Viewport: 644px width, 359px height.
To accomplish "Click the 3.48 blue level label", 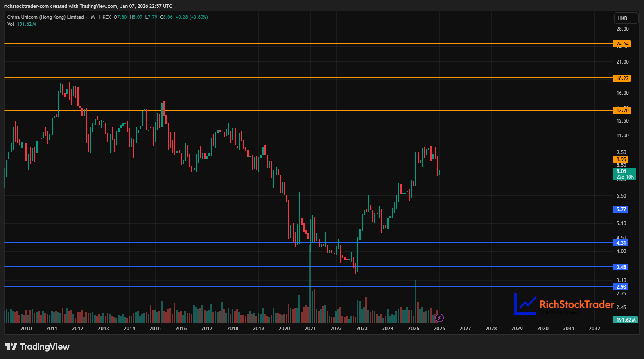I will tap(621, 267).
